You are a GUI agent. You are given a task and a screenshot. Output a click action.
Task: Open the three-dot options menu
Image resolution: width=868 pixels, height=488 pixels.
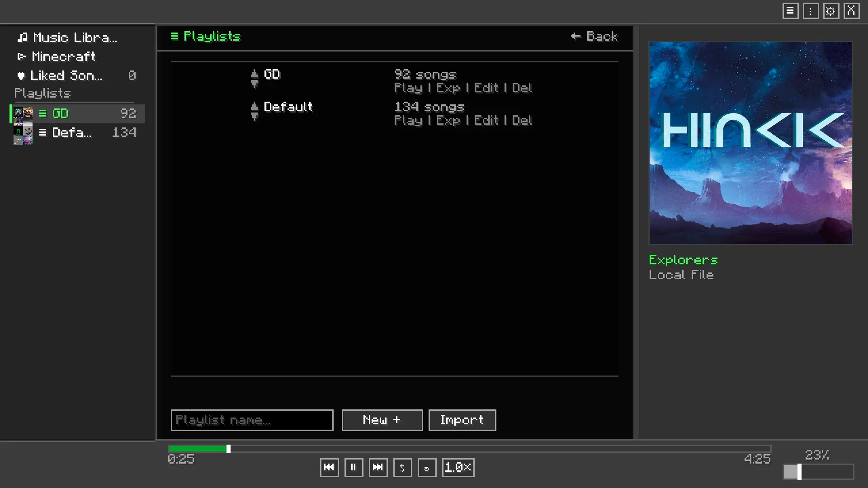click(811, 11)
